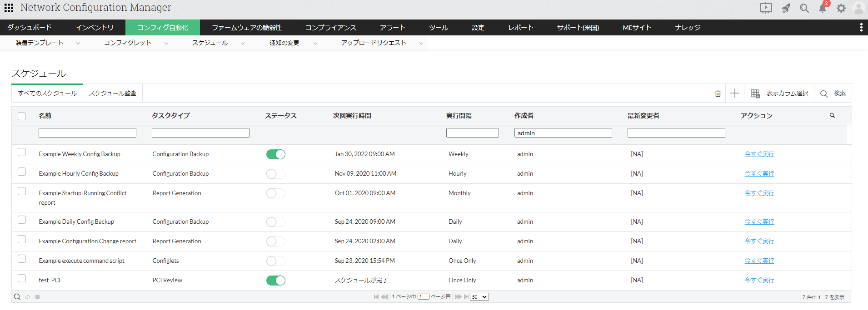
Task: Click the rocket quick-start icon
Action: click(786, 8)
